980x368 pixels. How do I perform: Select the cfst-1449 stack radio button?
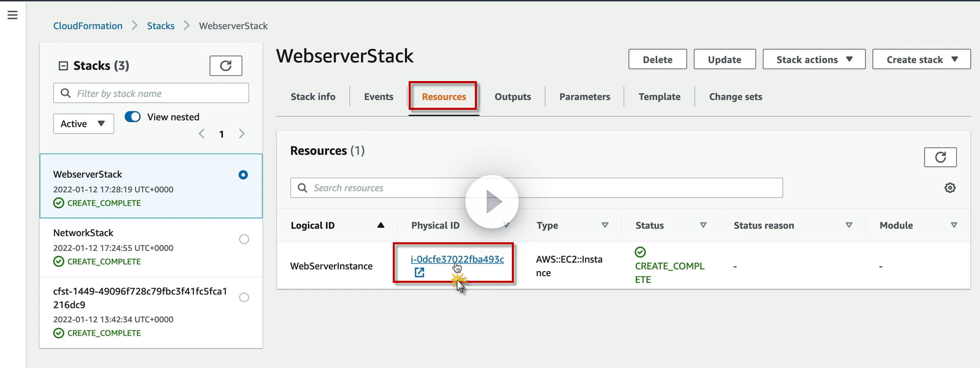click(244, 298)
